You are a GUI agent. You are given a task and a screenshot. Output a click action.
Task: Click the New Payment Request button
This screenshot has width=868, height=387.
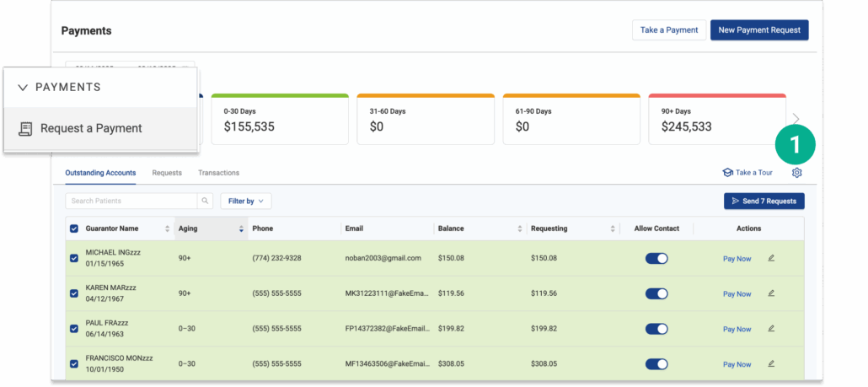point(759,30)
